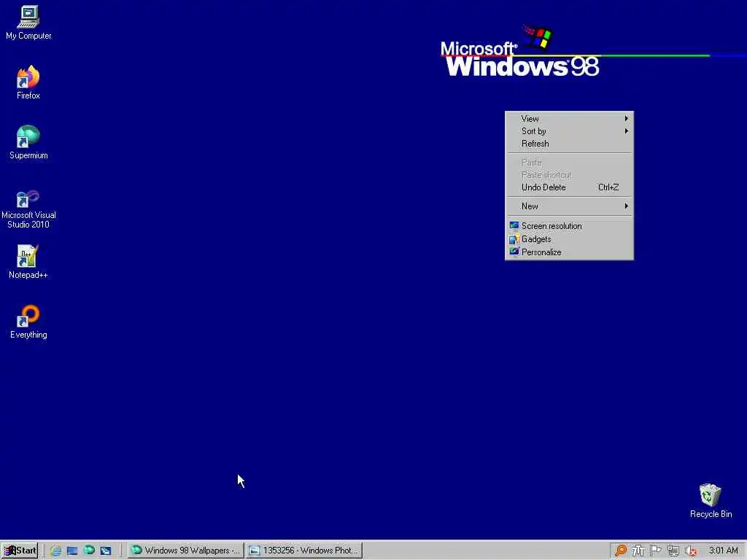The image size is (747, 560).
Task: Switch to 1353256 Windows Photo Viewer window
Action: [x=304, y=551]
